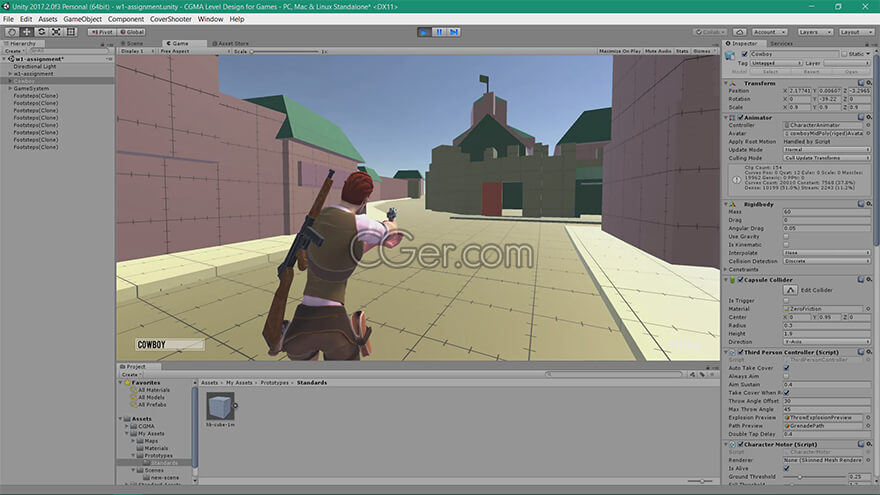Open Collision Detection dropdown
This screenshot has width=880, height=495.
[827, 262]
